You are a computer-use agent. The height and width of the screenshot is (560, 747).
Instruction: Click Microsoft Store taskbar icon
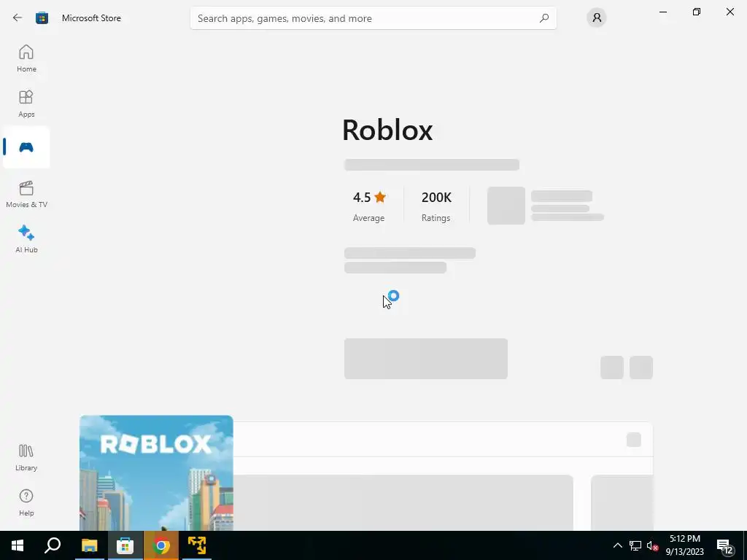click(x=125, y=545)
